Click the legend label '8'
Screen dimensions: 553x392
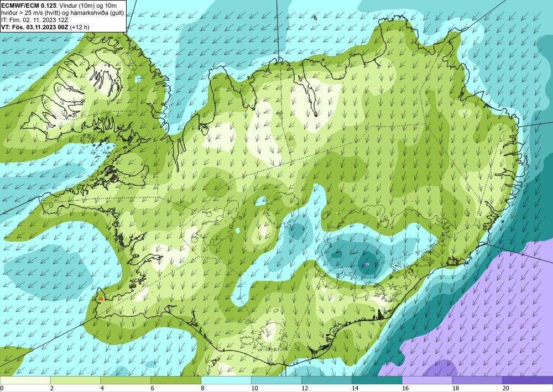point(203,388)
